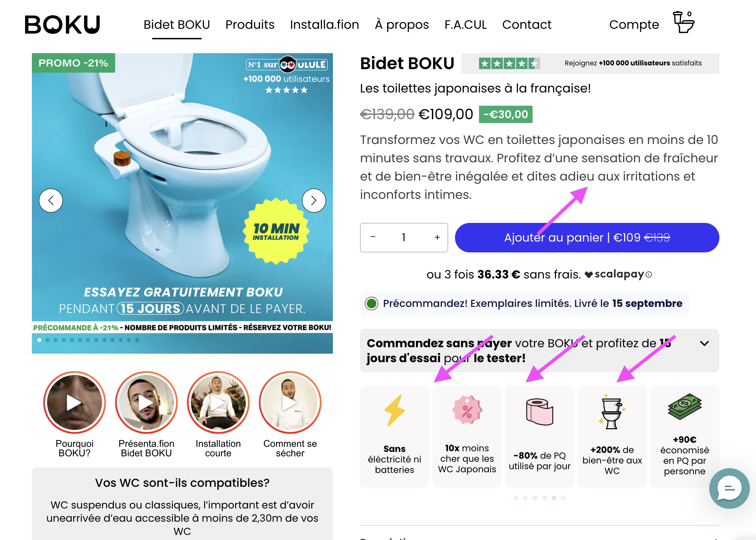Go to previous product image arrow
Viewport: 756px width, 540px height.
coord(51,201)
